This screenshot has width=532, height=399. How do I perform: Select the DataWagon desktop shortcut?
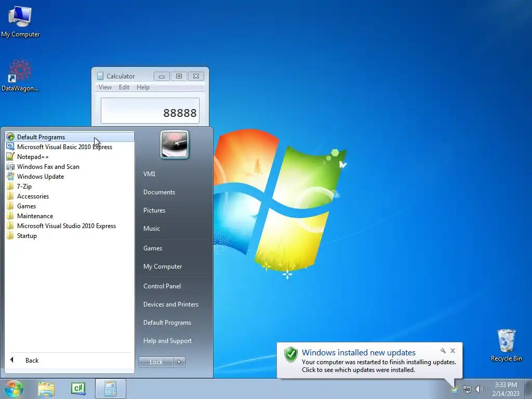pyautogui.click(x=20, y=75)
